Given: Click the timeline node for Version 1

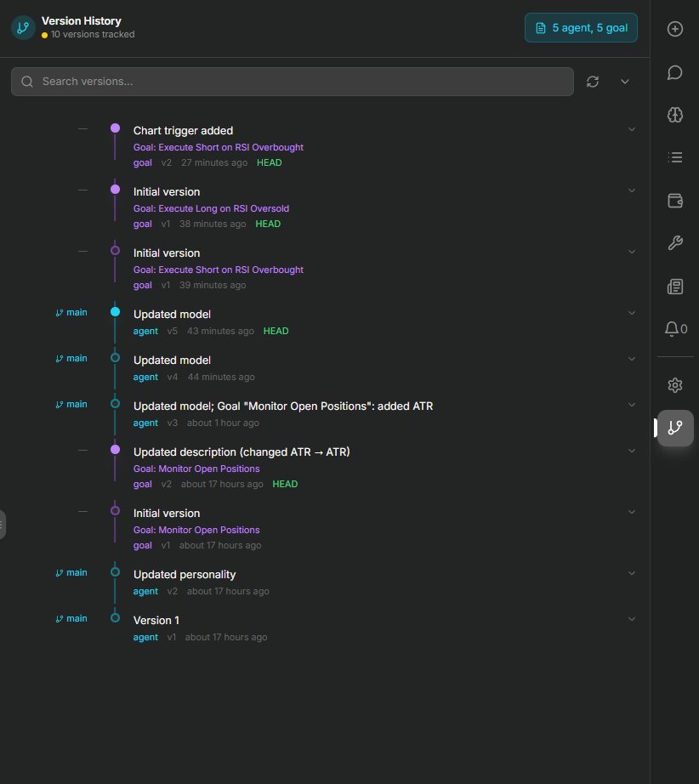Looking at the screenshot, I should pyautogui.click(x=115, y=618).
